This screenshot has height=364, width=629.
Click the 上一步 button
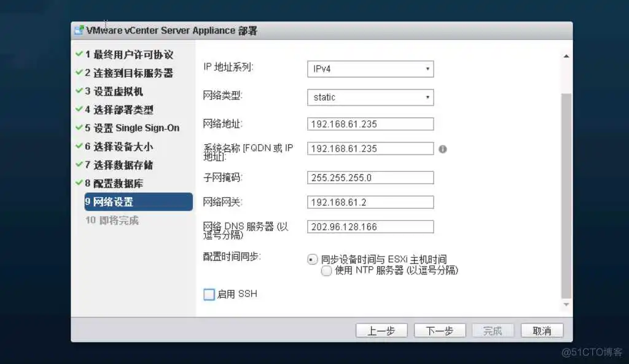point(381,331)
